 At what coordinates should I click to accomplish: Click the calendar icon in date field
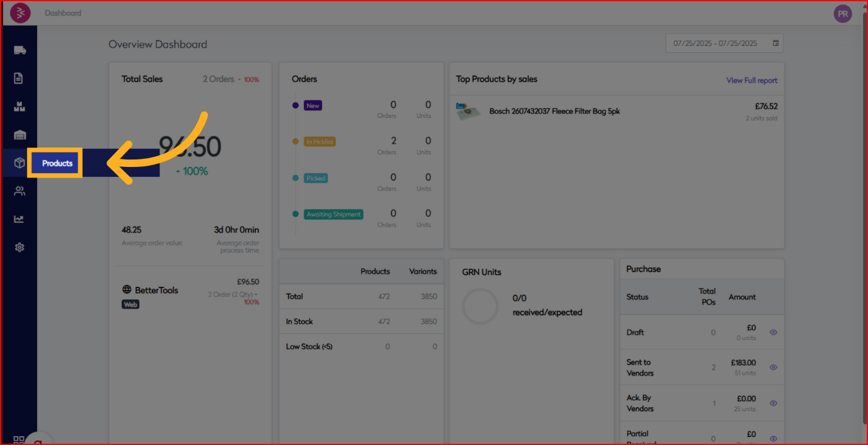[x=776, y=43]
